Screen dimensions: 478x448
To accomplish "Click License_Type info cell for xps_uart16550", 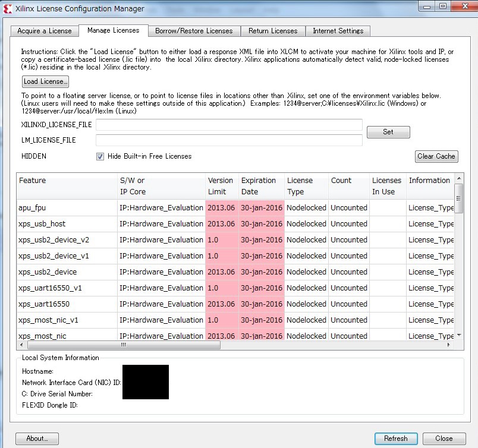I will click(430, 304).
